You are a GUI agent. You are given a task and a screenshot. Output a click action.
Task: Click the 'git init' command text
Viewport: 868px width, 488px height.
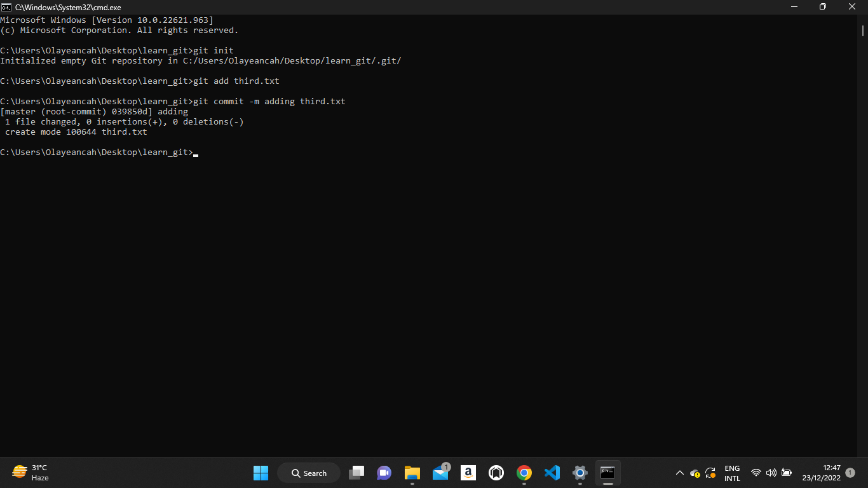pos(214,50)
